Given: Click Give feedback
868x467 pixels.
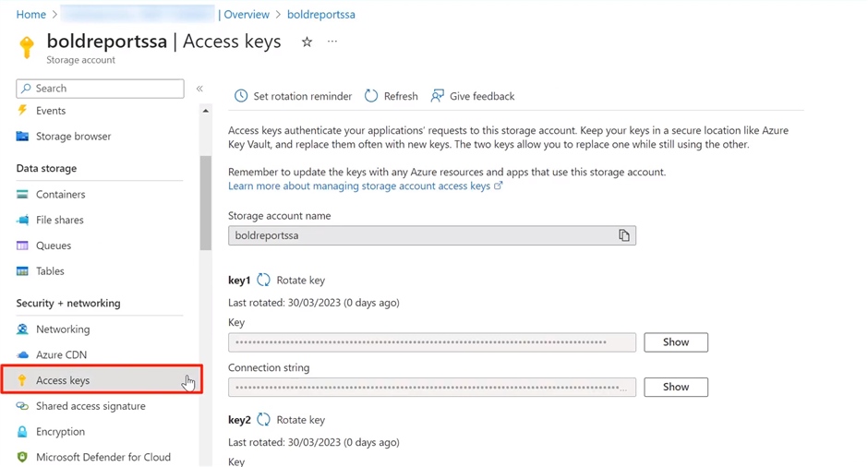Looking at the screenshot, I should [473, 96].
